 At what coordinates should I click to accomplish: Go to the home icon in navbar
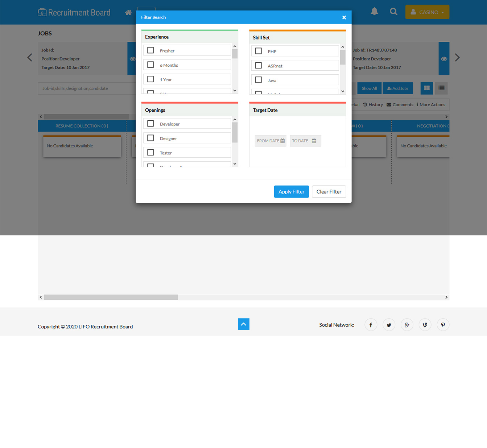(128, 13)
